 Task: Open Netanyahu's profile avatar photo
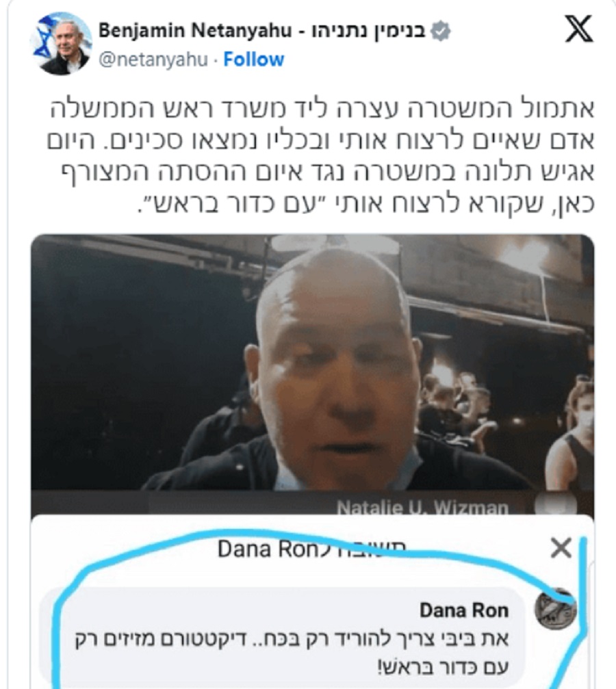pyautogui.click(x=61, y=43)
